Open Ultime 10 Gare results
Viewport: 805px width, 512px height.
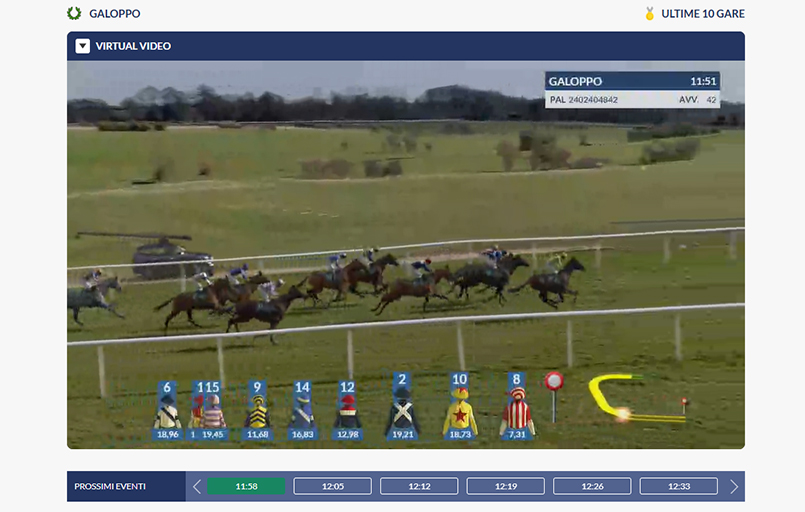(x=702, y=14)
